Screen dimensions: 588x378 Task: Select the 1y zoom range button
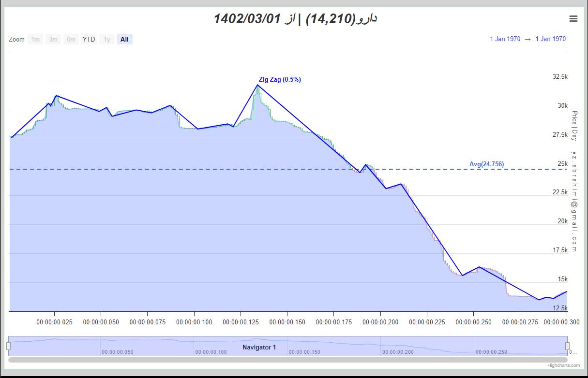[107, 39]
